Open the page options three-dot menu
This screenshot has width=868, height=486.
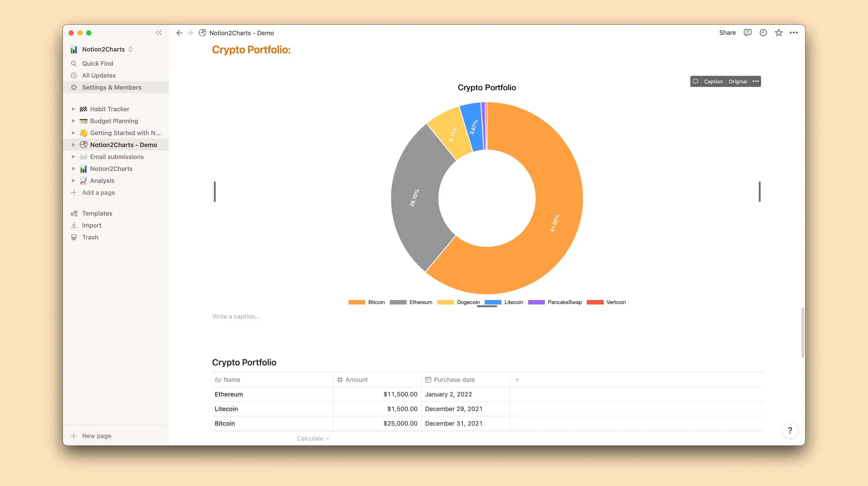click(x=794, y=33)
